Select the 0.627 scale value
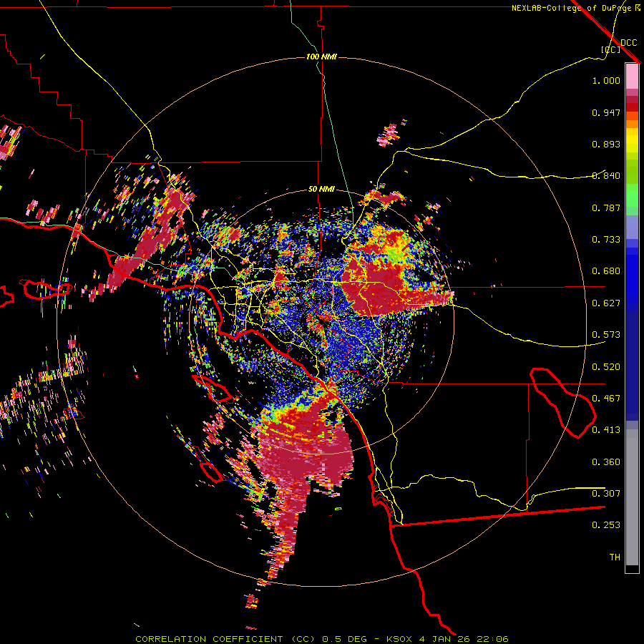The width and height of the screenshot is (644, 644). [x=606, y=303]
